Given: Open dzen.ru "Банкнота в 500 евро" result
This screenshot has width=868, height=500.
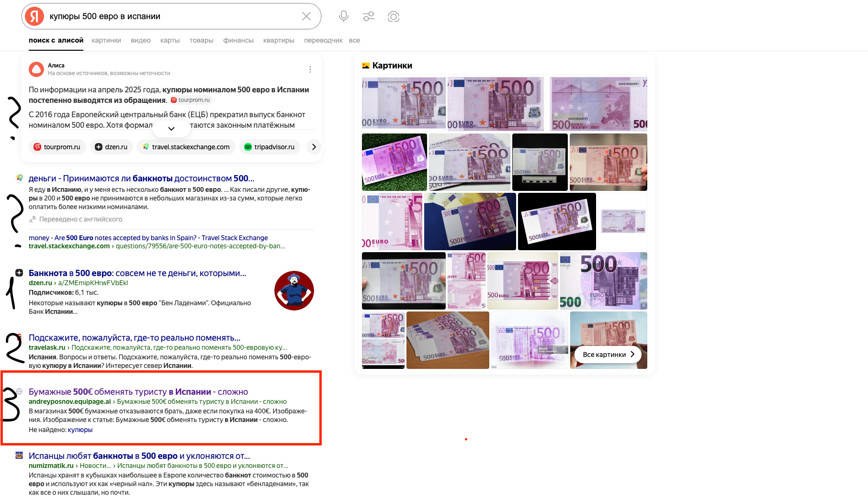Looking at the screenshot, I should click(x=137, y=273).
